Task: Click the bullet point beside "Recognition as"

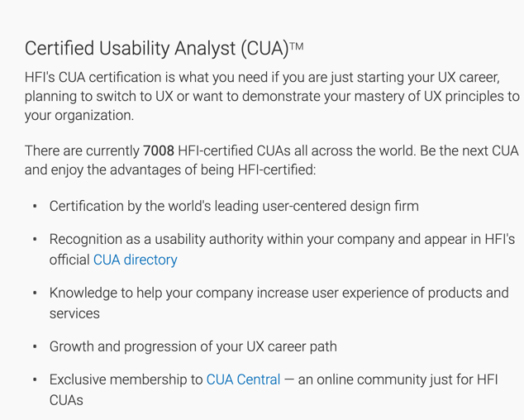Action: [35, 240]
